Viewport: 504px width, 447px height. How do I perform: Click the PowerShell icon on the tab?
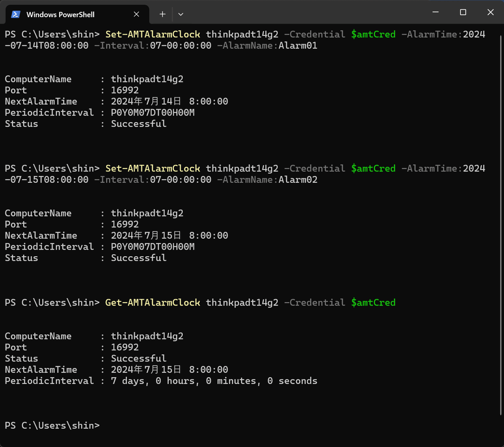tap(16, 14)
